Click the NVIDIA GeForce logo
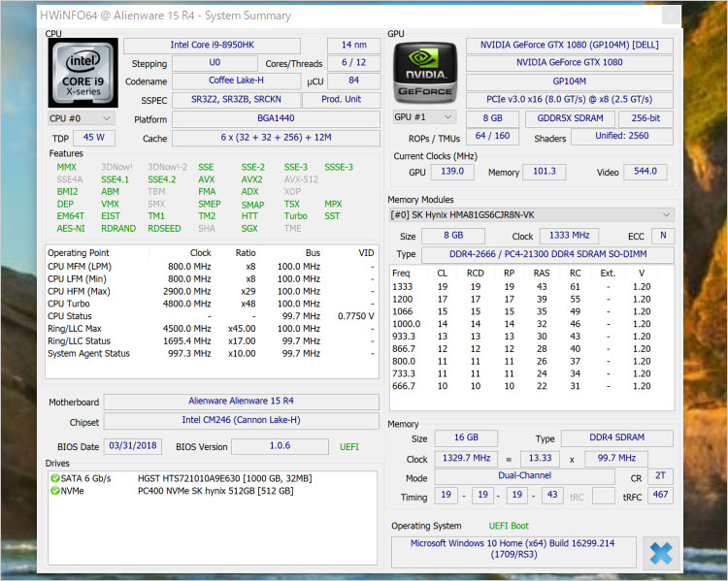This screenshot has height=581, width=728. (425, 73)
